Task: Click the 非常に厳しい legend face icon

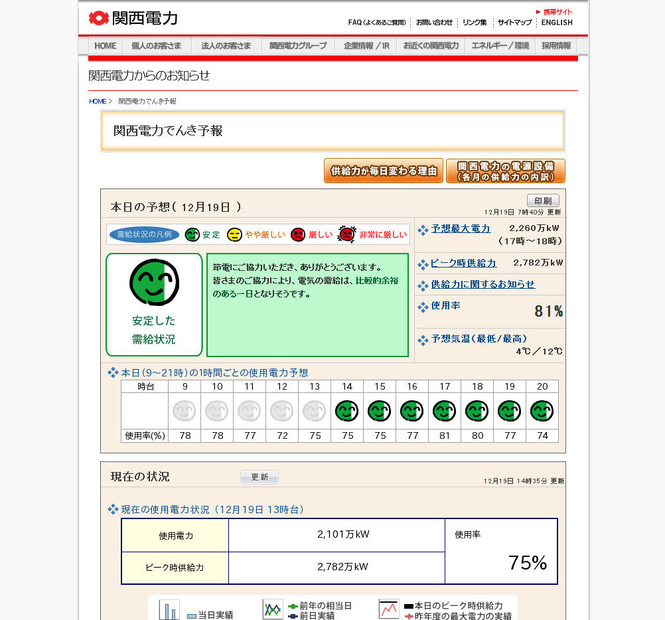Action: click(x=346, y=234)
